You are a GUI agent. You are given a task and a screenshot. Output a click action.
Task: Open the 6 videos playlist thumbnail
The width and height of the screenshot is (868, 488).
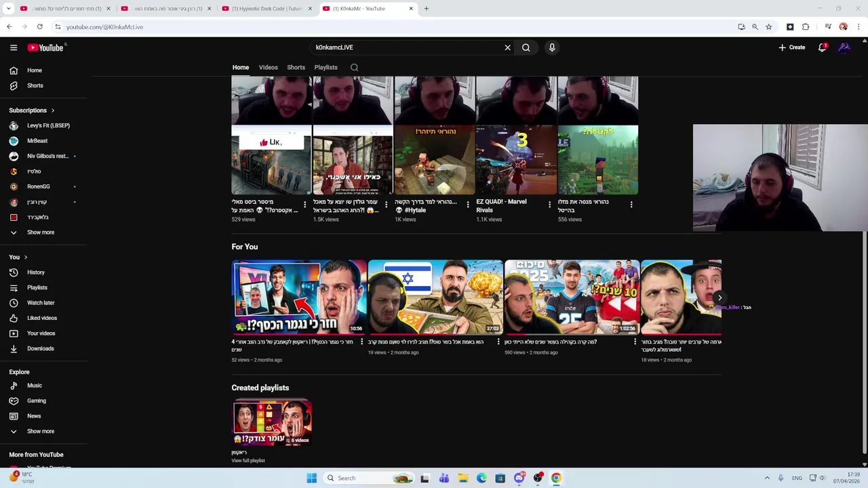(x=272, y=422)
